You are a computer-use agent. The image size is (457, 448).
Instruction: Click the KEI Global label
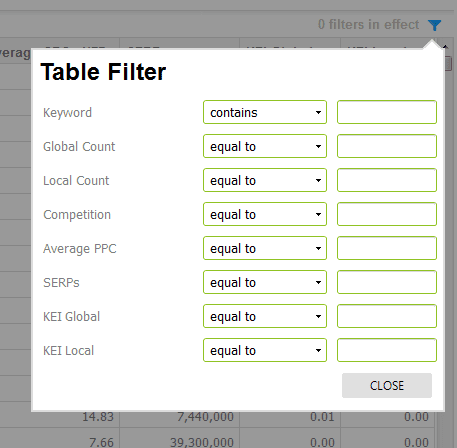click(71, 317)
